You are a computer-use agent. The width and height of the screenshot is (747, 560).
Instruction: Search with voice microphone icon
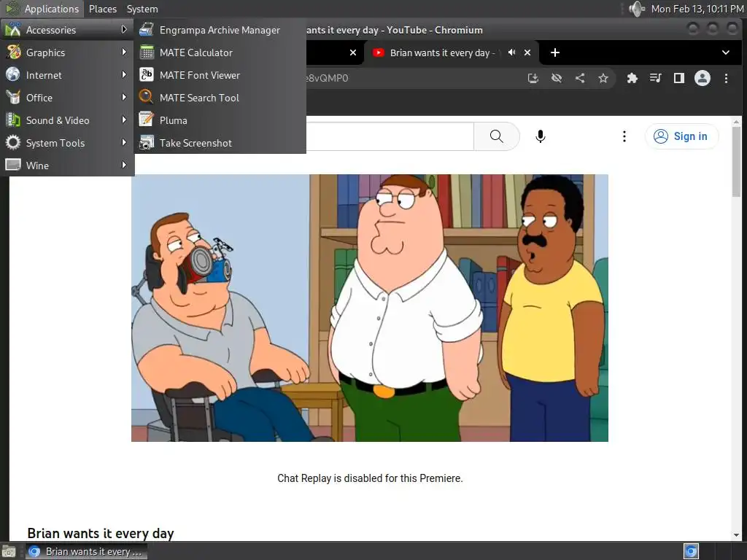pyautogui.click(x=541, y=136)
